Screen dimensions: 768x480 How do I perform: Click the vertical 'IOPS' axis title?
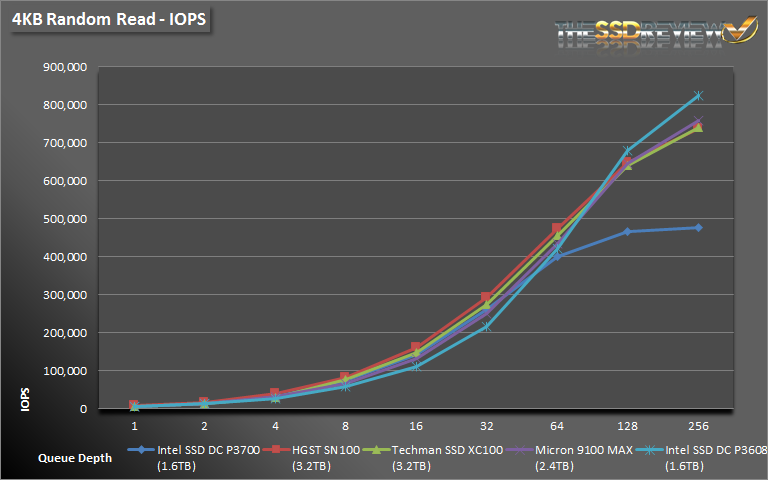click(25, 400)
